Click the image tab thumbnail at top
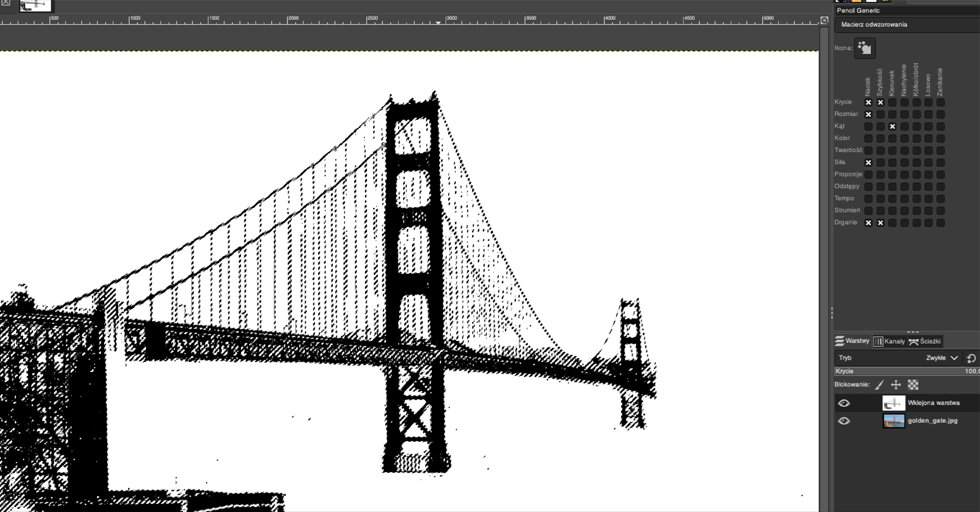Viewport: 980px width, 512px height. click(x=35, y=6)
